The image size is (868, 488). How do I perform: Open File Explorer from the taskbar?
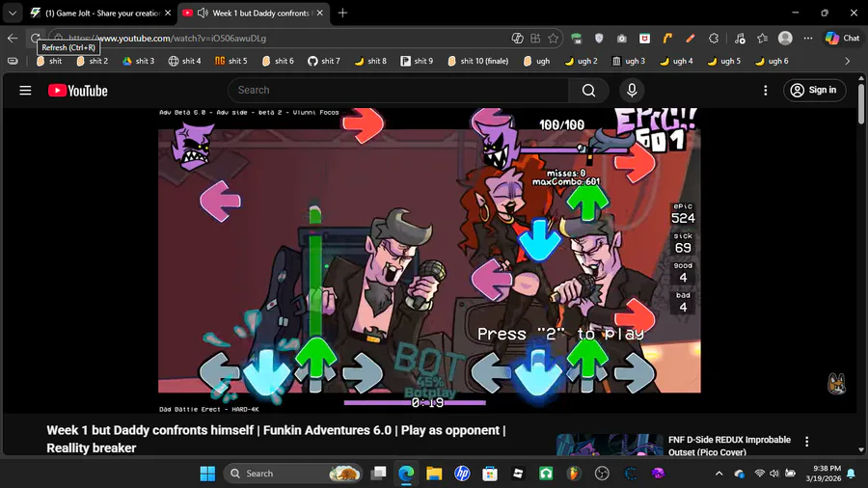coord(434,474)
